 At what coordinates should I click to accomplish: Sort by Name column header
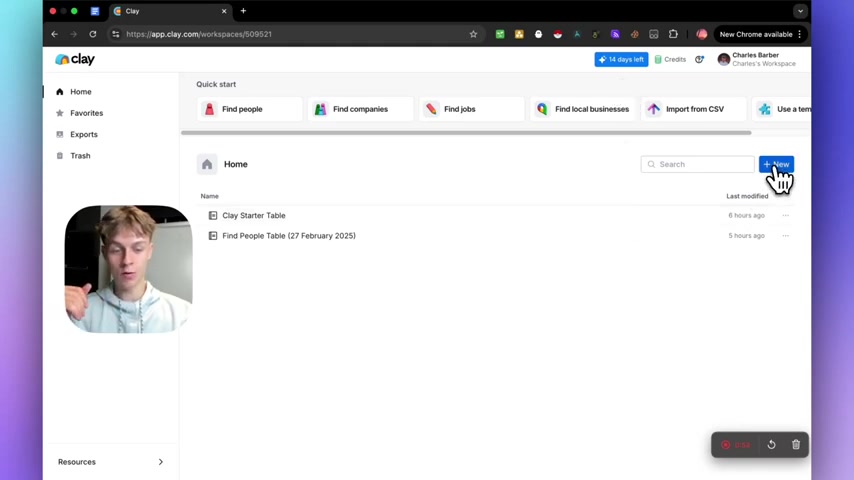coord(209,196)
